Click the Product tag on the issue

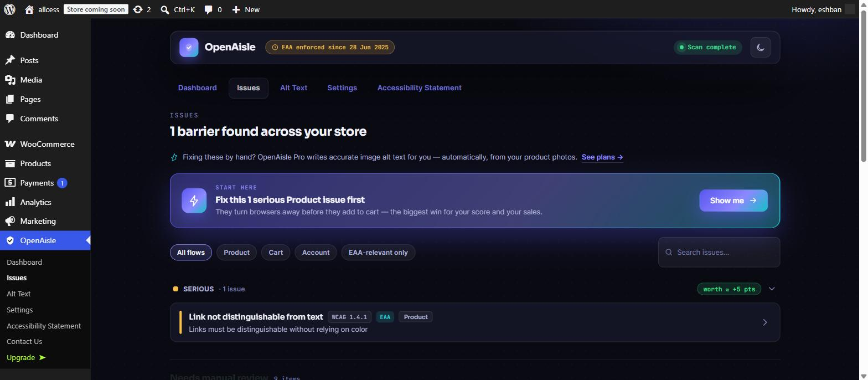pyautogui.click(x=416, y=317)
